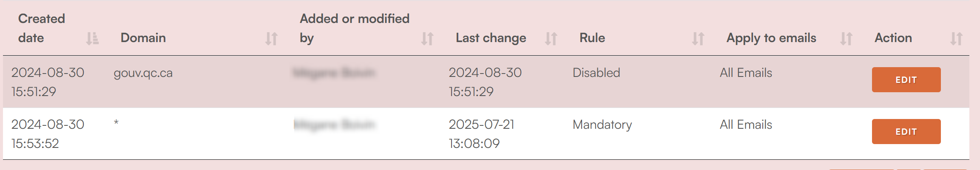
Task: Sort using the Apply to emails arrows
Action: point(846,38)
